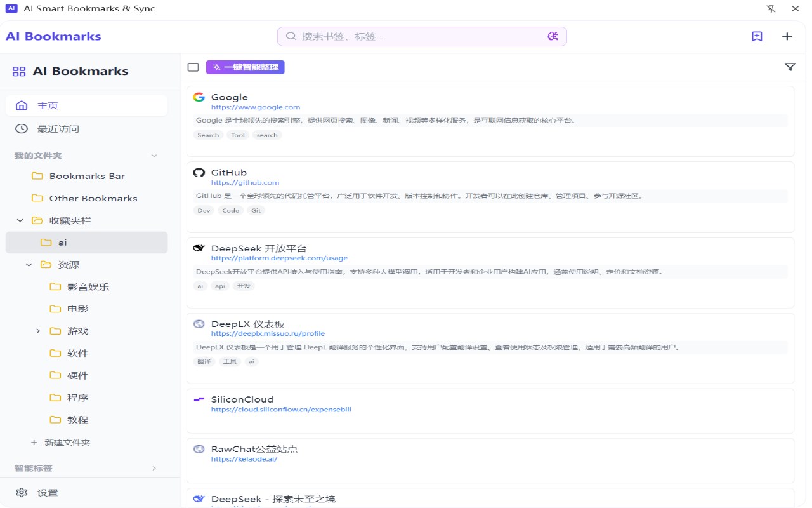This screenshot has height=508, width=812.
Task: Open the filter options funnel icon
Action: coord(790,67)
